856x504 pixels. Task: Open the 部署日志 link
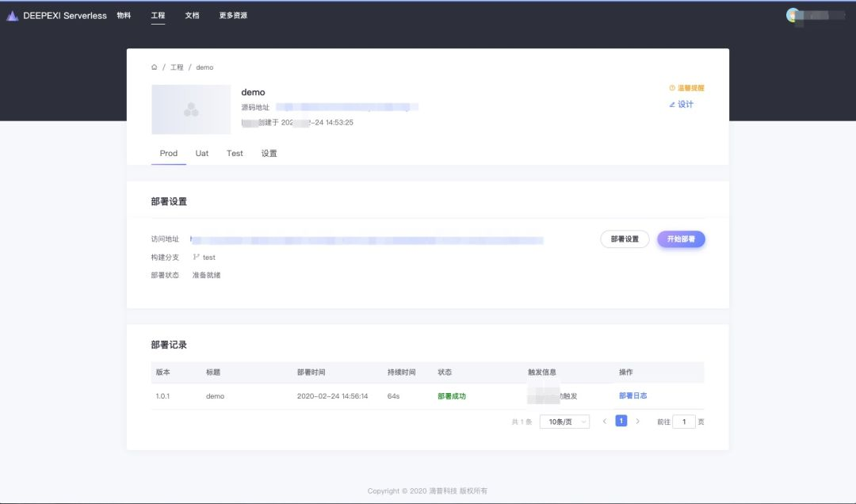(x=632, y=396)
